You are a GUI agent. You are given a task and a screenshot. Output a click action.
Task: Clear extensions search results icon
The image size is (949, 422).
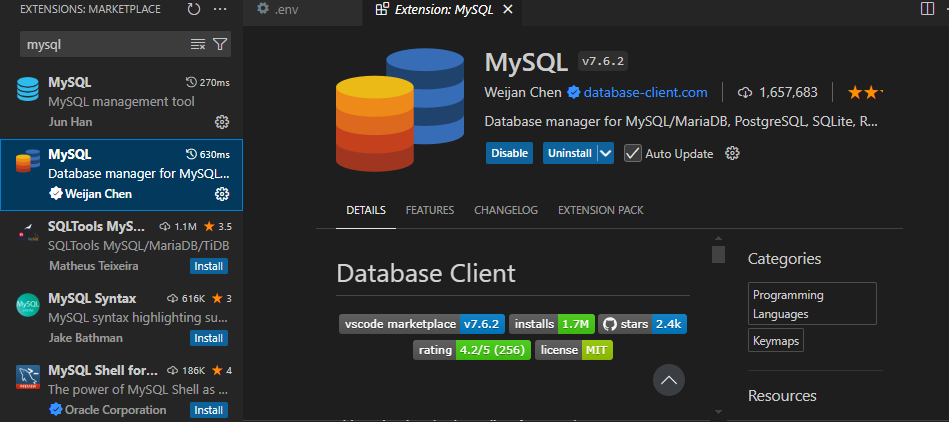198,44
